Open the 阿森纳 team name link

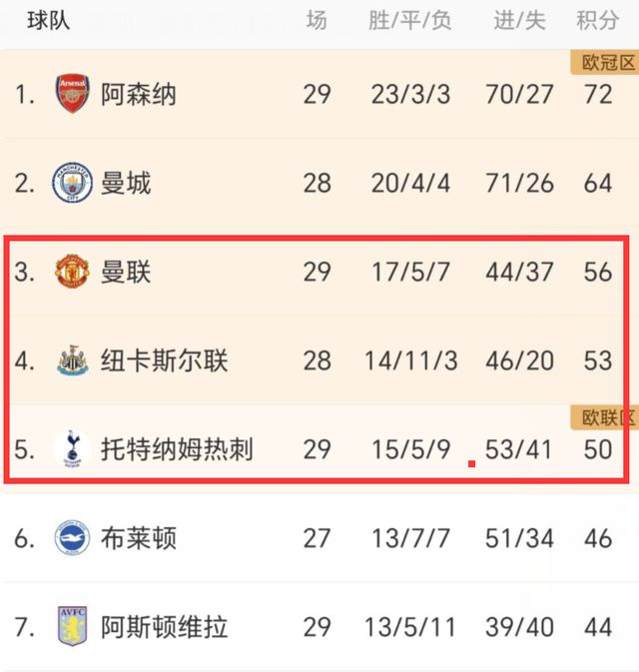coord(139,95)
